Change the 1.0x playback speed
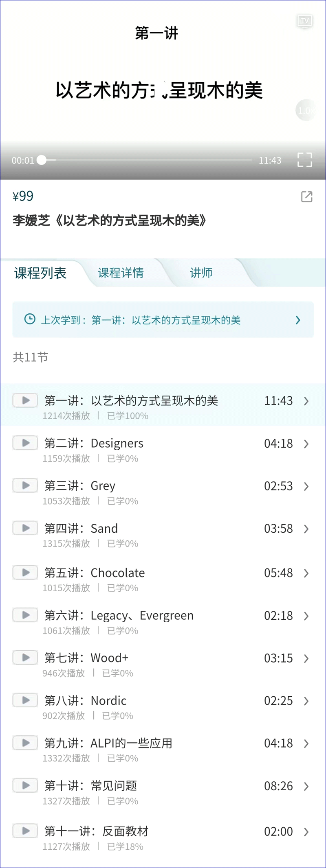The image size is (326, 868). [x=306, y=110]
